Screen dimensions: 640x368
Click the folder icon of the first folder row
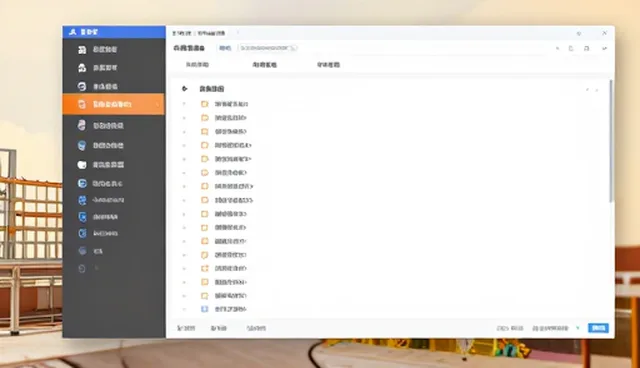(205, 104)
